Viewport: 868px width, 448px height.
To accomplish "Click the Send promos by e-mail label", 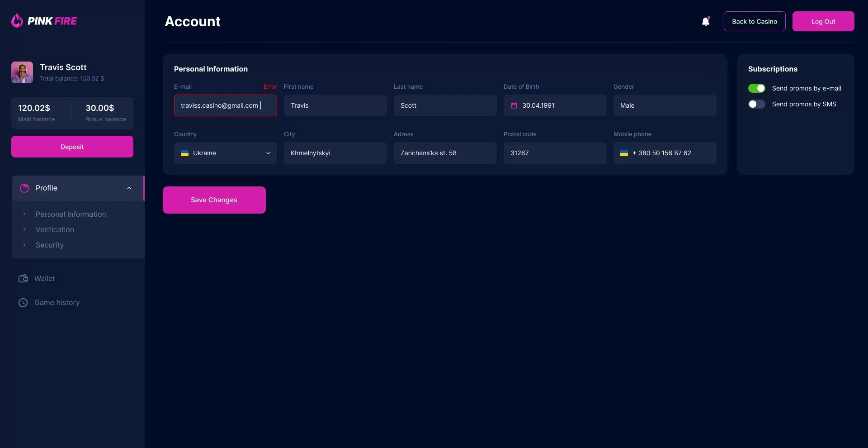I will [x=807, y=88].
